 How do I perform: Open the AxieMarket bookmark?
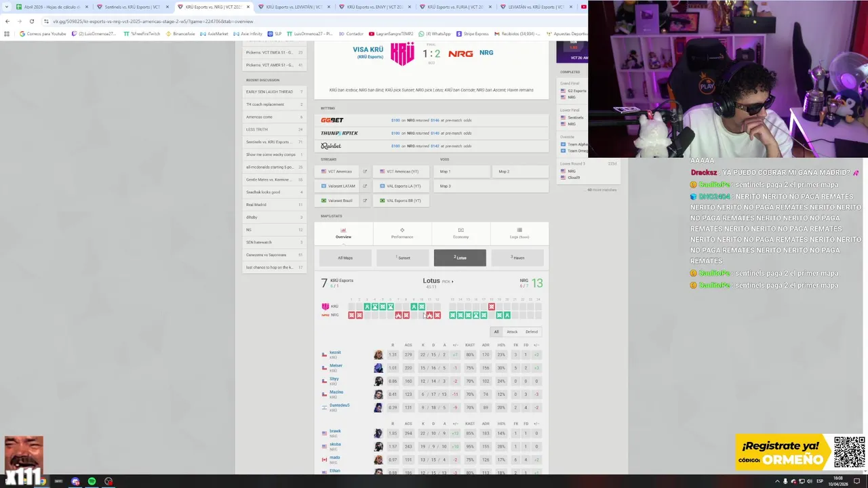pyautogui.click(x=214, y=33)
